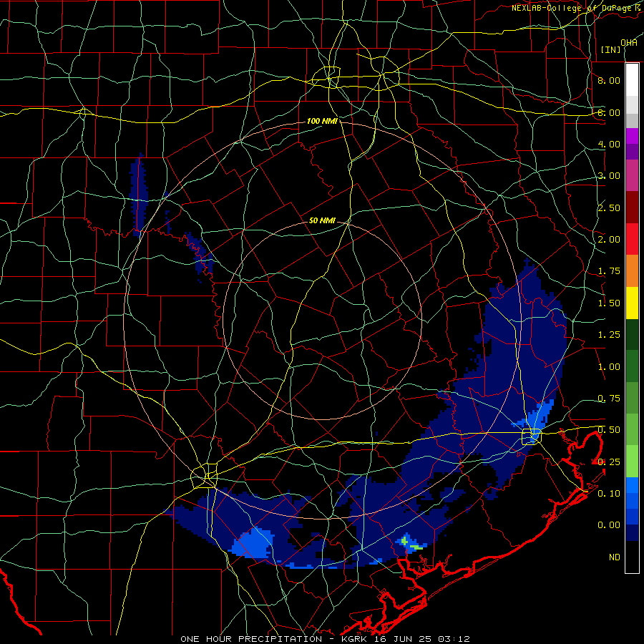Click the 50 NMI range ring label
Viewport: 644px width, 644px height.
click(x=322, y=220)
